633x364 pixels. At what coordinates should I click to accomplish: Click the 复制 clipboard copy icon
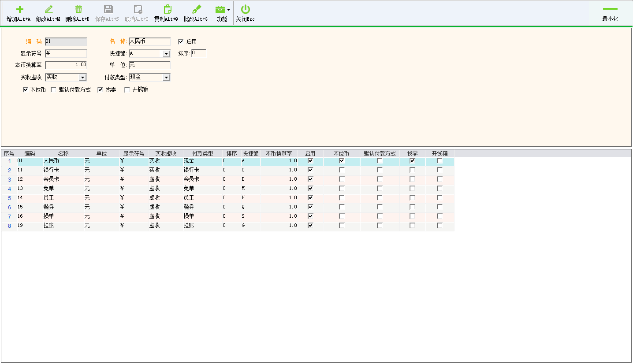[x=167, y=9]
